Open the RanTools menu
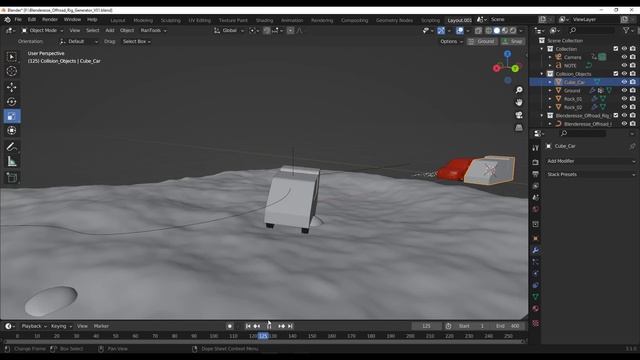The width and height of the screenshot is (640, 360). pyautogui.click(x=153, y=30)
